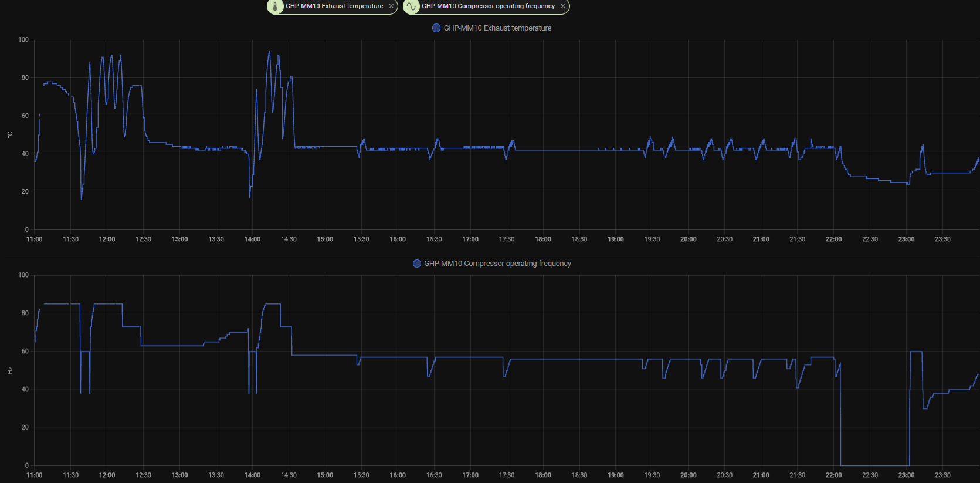Click the 40 label on the frequency y-axis

pos(25,390)
